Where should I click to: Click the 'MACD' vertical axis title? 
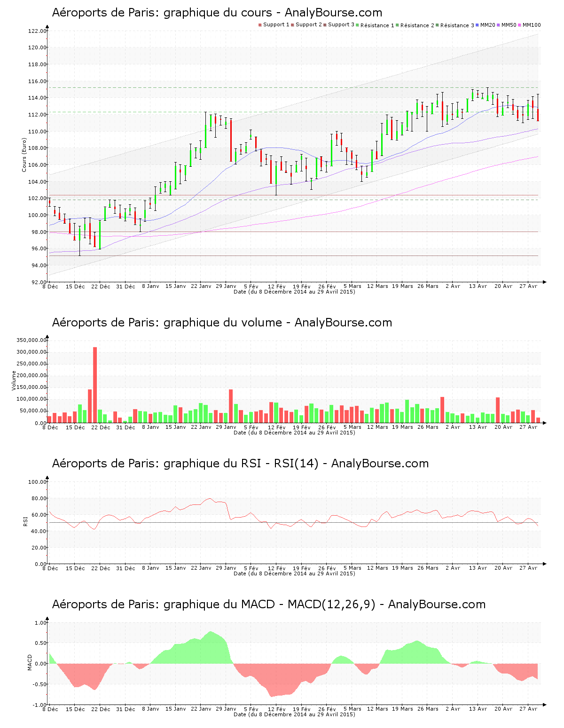(30, 662)
